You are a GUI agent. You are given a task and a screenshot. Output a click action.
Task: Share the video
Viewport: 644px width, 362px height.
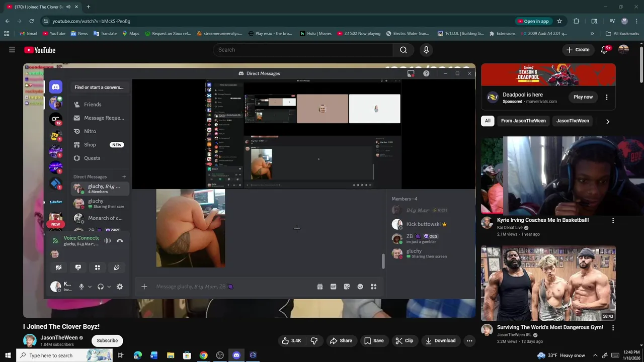341,340
